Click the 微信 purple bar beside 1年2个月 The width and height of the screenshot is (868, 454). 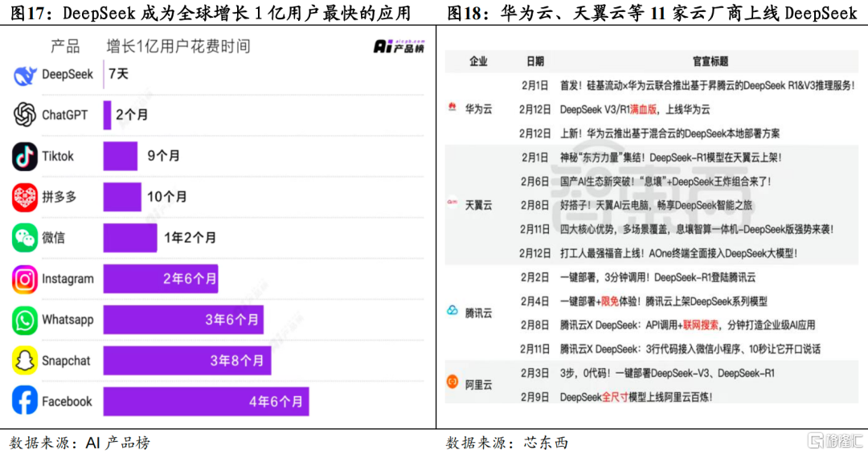pyautogui.click(x=130, y=238)
